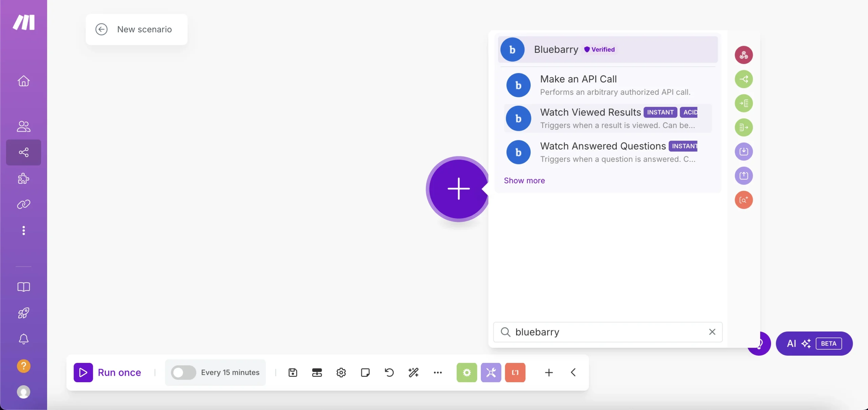Open the Templates puzzle icon

[24, 178]
